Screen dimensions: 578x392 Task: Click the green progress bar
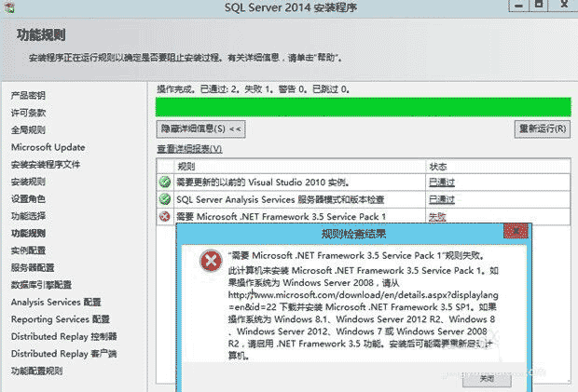(x=362, y=107)
